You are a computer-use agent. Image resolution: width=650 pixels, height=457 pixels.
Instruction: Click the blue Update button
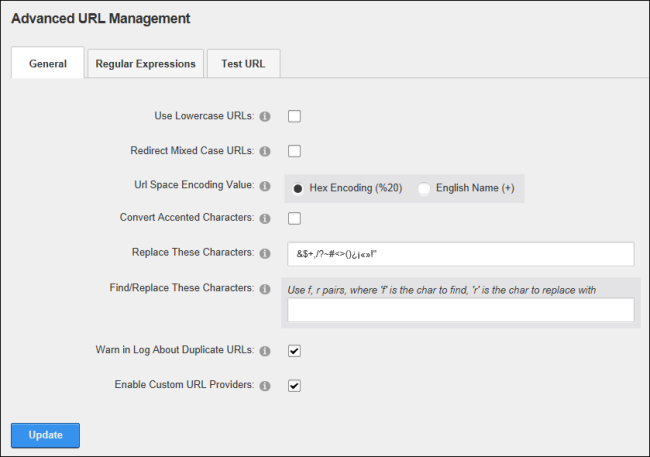[45, 435]
